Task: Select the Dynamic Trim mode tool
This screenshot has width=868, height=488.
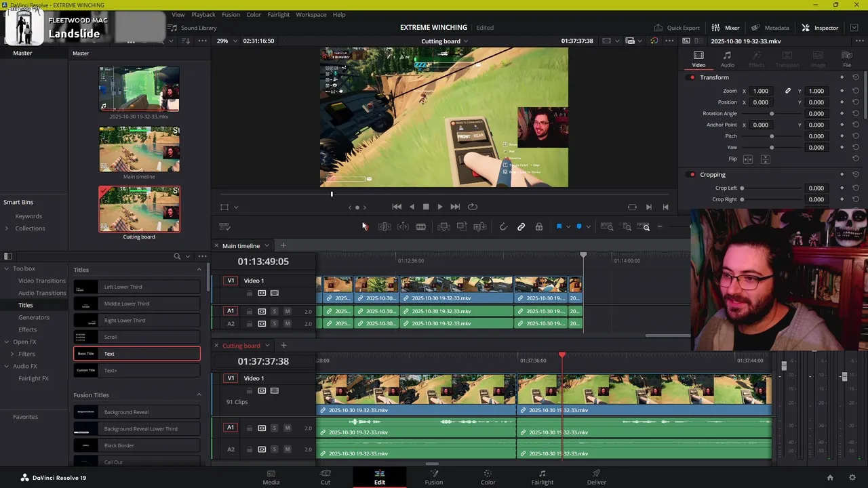Action: (x=403, y=227)
